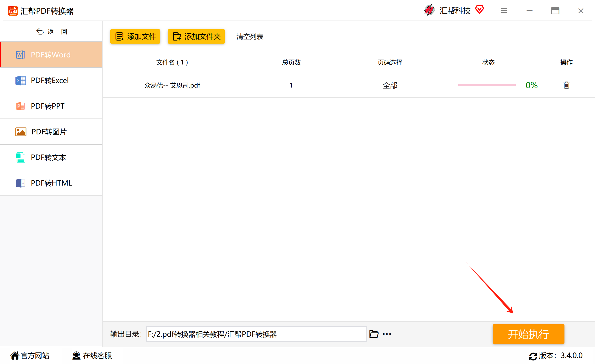
Task: Click the 全部 page selection cell
Action: (x=390, y=85)
